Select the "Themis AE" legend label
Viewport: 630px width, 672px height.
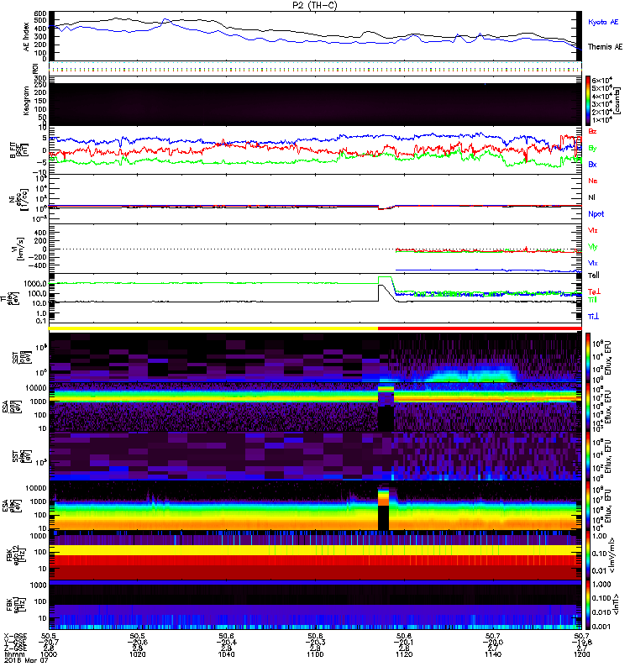point(605,46)
